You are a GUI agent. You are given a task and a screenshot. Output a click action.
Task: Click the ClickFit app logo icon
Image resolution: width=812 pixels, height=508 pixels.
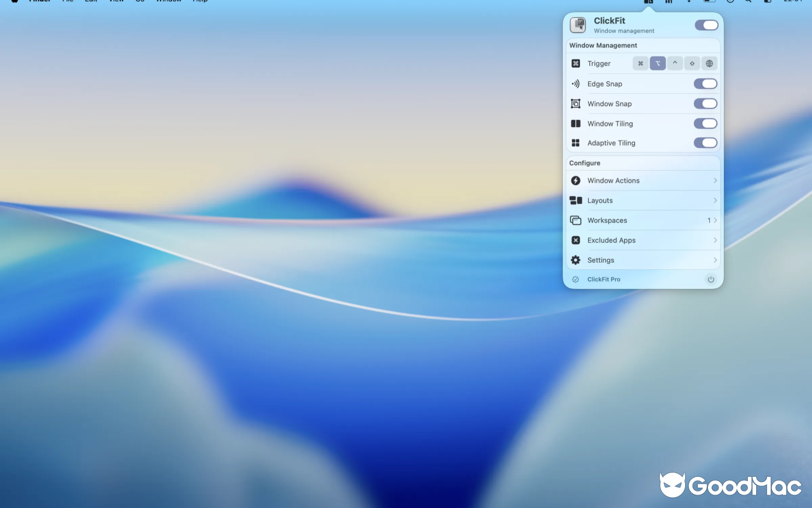point(578,25)
